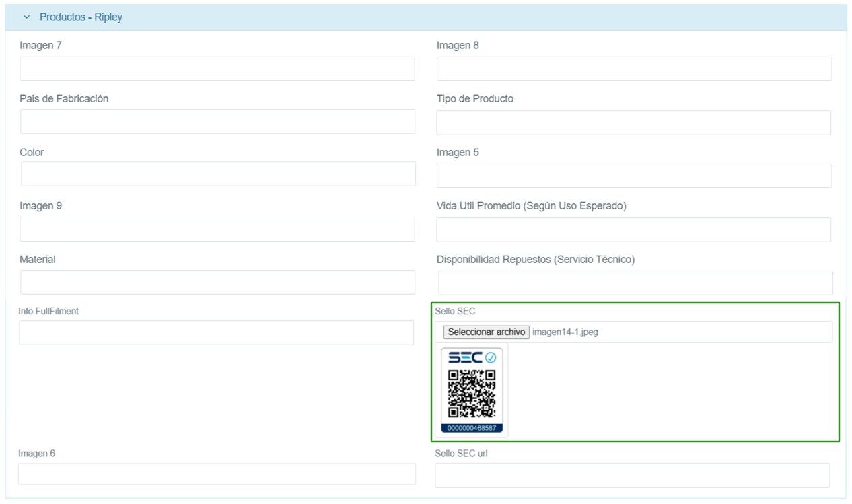Image resolution: width=852 pixels, height=504 pixels.
Task: Click into Pais de Fabricación field
Action: [x=217, y=121]
